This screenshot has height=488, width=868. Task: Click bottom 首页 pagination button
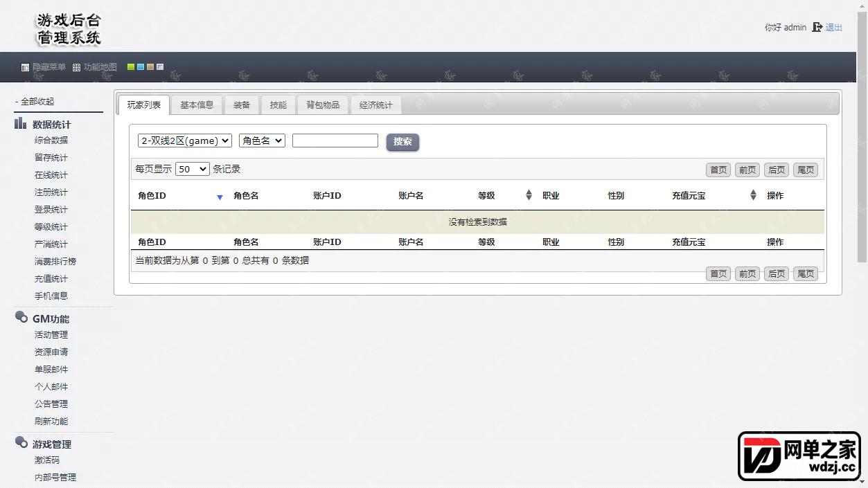pyautogui.click(x=718, y=273)
